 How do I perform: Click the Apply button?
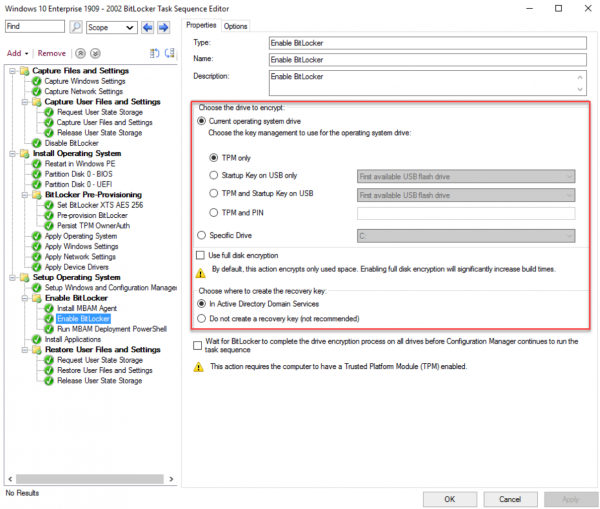click(x=571, y=499)
